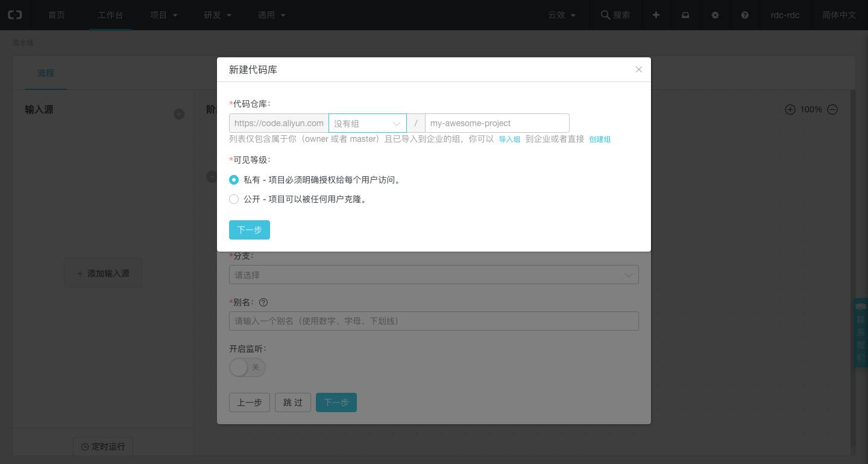Screen dimensions: 868x464
Task: Focus the 别名 alias input field
Action: point(434,321)
